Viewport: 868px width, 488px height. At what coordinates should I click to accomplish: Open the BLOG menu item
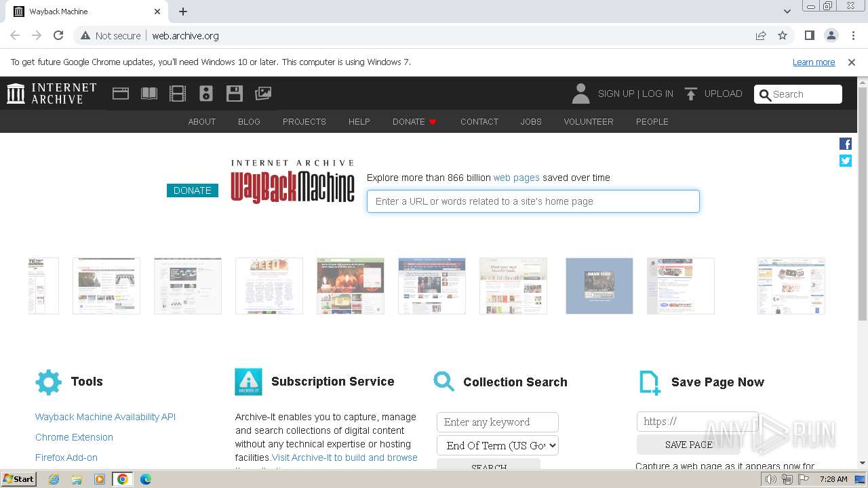pos(249,122)
